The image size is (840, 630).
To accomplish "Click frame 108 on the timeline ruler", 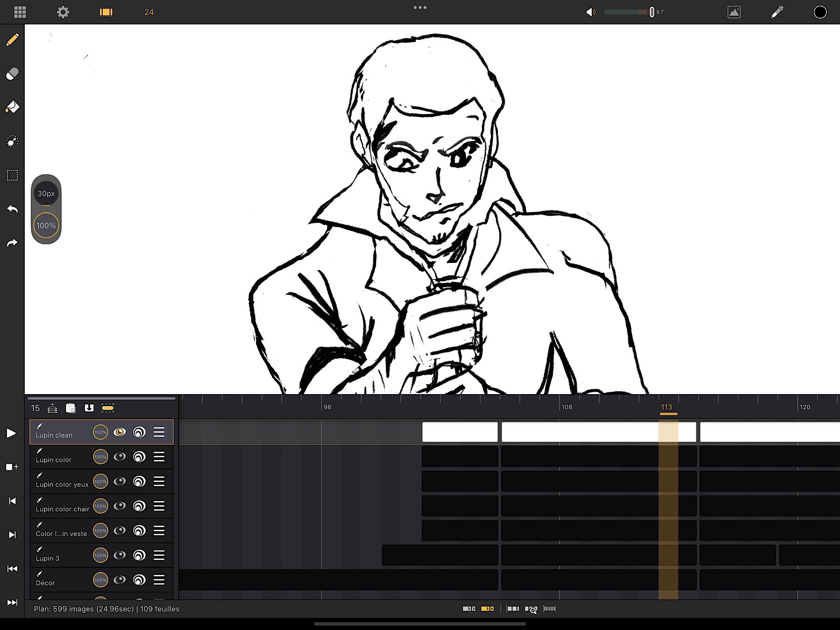I will (567, 407).
